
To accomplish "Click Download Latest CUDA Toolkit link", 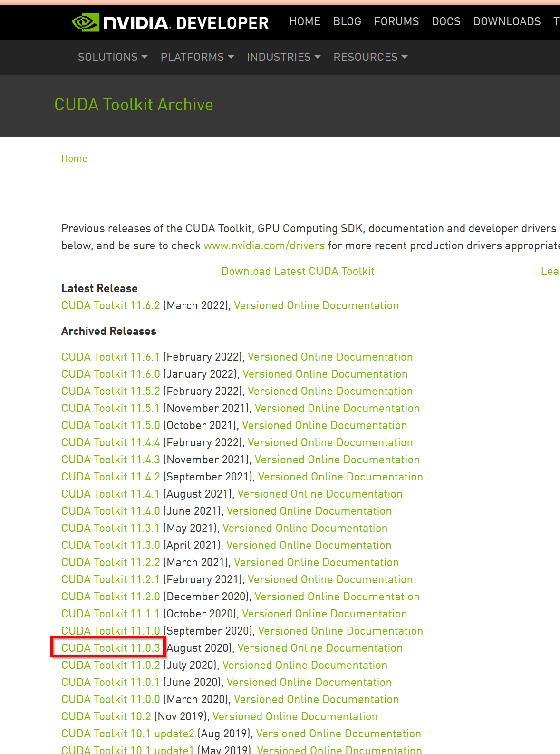I will (x=298, y=271).
